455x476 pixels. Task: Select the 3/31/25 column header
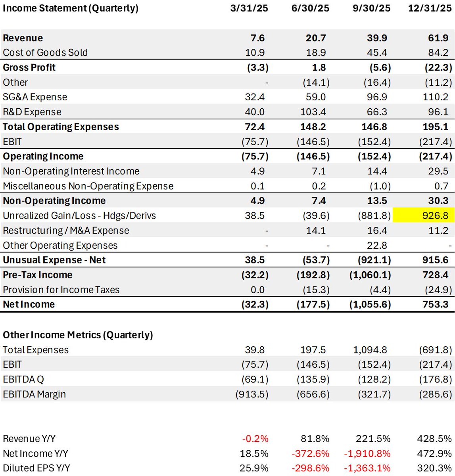(x=249, y=8)
